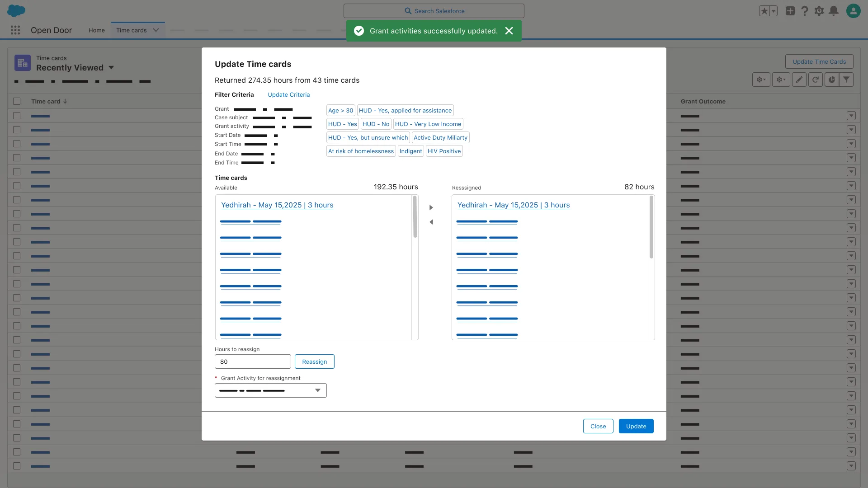This screenshot has height=488, width=868.
Task: Move time card to Reassigned with right arrow
Action: pos(431,207)
